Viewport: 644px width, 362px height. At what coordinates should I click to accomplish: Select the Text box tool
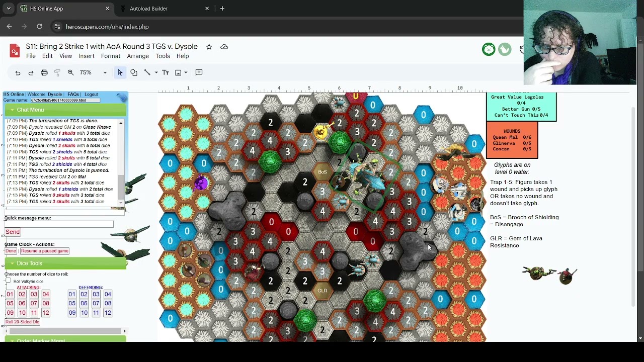click(166, 72)
